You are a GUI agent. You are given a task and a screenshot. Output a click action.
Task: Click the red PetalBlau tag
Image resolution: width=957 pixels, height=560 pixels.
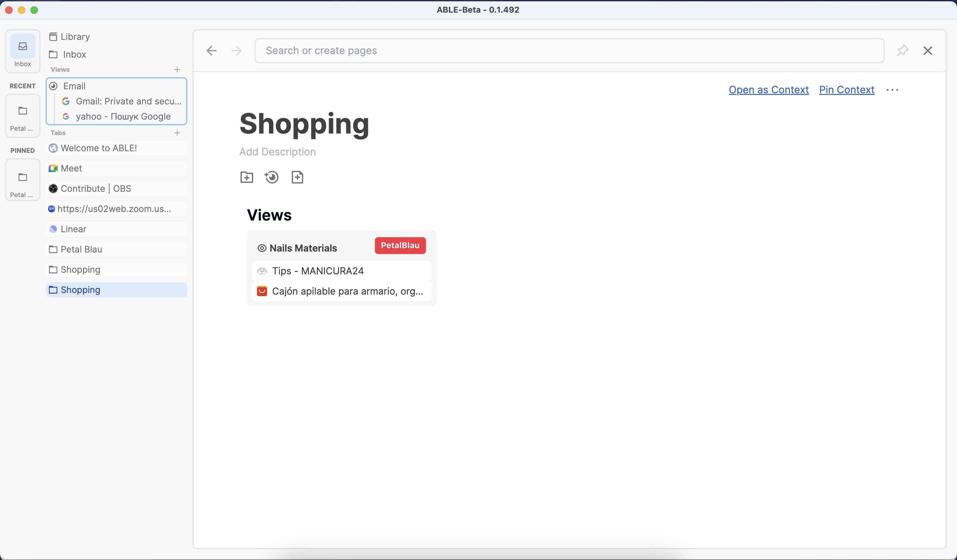pos(400,246)
